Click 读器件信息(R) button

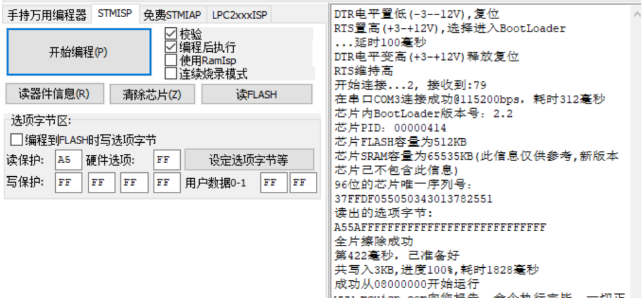tap(55, 94)
